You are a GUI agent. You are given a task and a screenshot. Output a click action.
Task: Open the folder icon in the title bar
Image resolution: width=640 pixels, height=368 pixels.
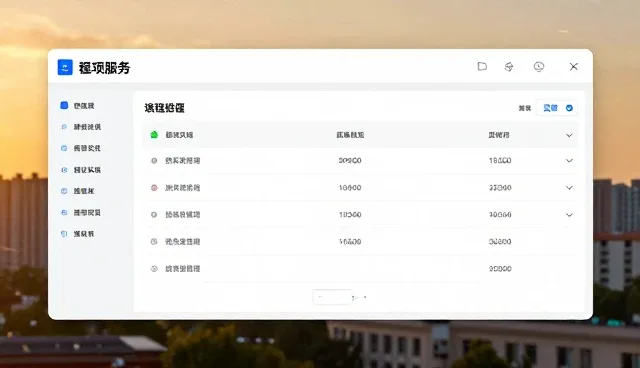(482, 67)
